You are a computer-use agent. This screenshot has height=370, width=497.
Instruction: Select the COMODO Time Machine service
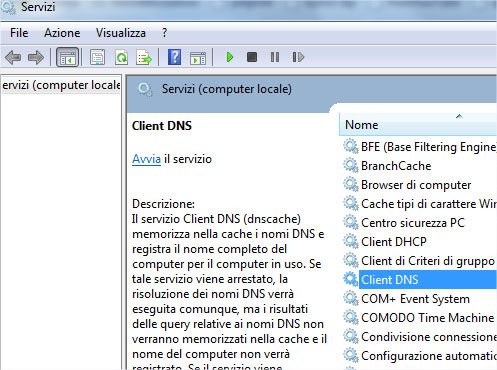point(428,318)
